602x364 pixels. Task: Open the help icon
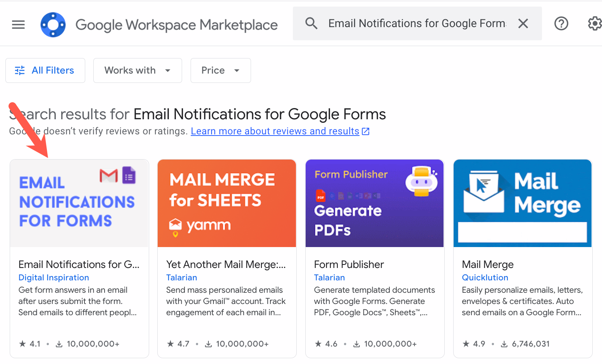coord(561,24)
